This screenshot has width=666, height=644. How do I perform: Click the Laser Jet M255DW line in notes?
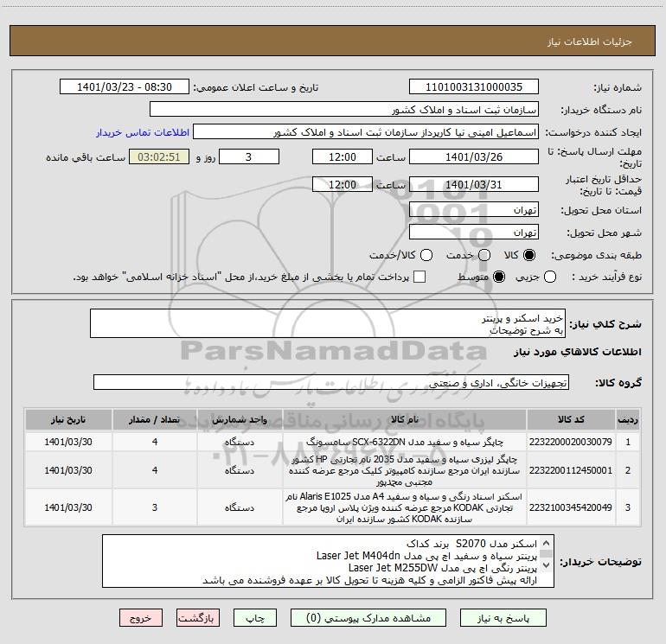(443, 568)
